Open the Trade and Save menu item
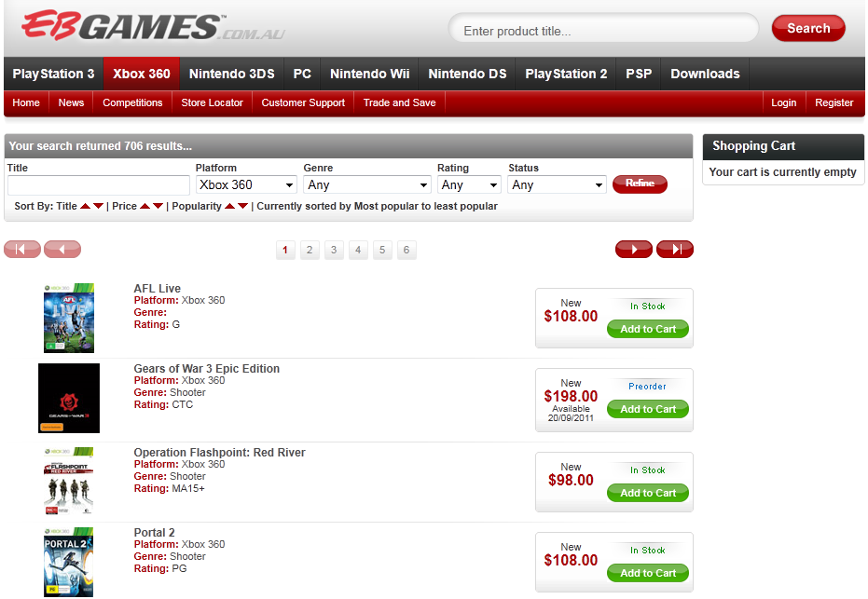This screenshot has width=868, height=599. [x=399, y=102]
